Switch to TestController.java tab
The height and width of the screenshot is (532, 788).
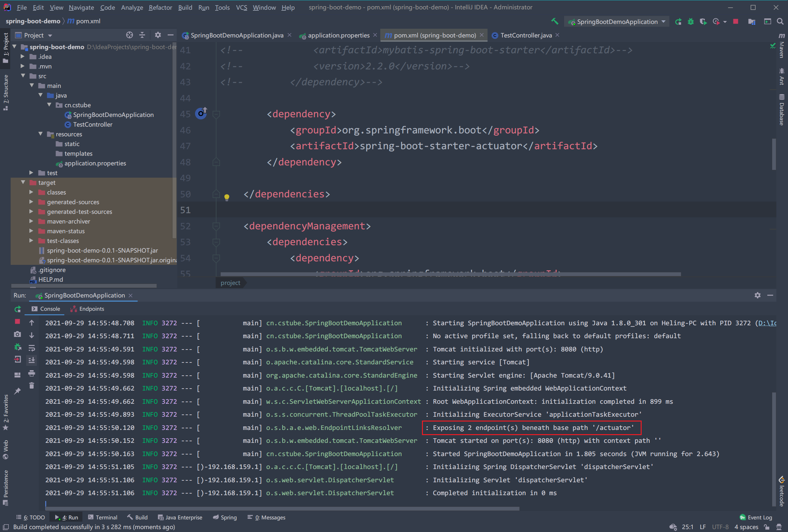[x=526, y=35]
